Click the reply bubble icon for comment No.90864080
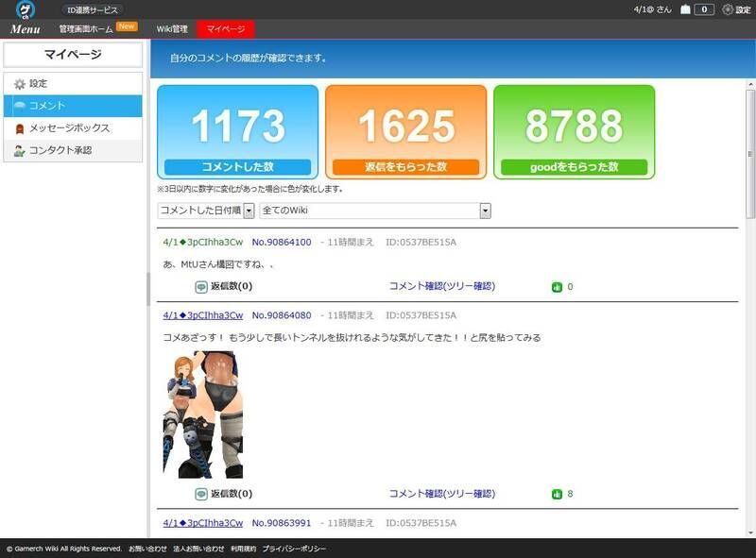The width and height of the screenshot is (756, 558). (201, 494)
